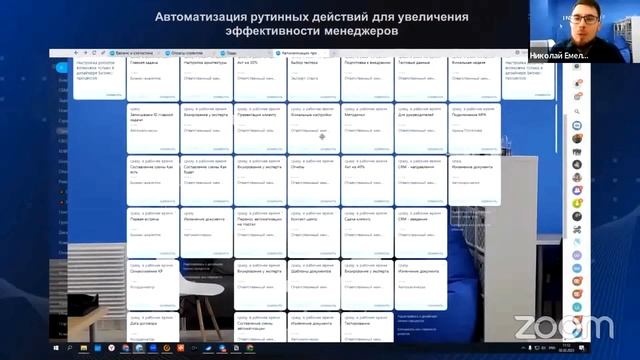Open the Шаблоны документов card
Screen dimensions: 640x360
[x=313, y=285]
